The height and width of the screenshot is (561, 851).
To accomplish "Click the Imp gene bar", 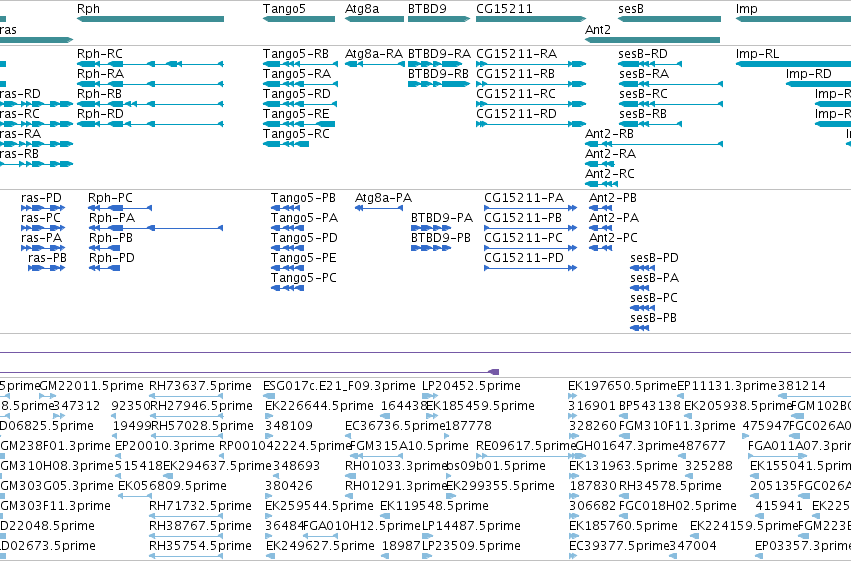I will point(793,19).
